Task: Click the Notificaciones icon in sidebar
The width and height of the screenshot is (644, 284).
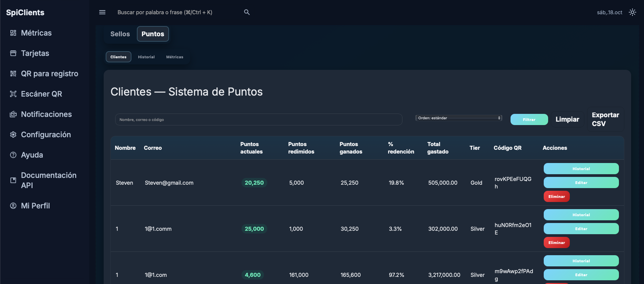Action: click(13, 114)
